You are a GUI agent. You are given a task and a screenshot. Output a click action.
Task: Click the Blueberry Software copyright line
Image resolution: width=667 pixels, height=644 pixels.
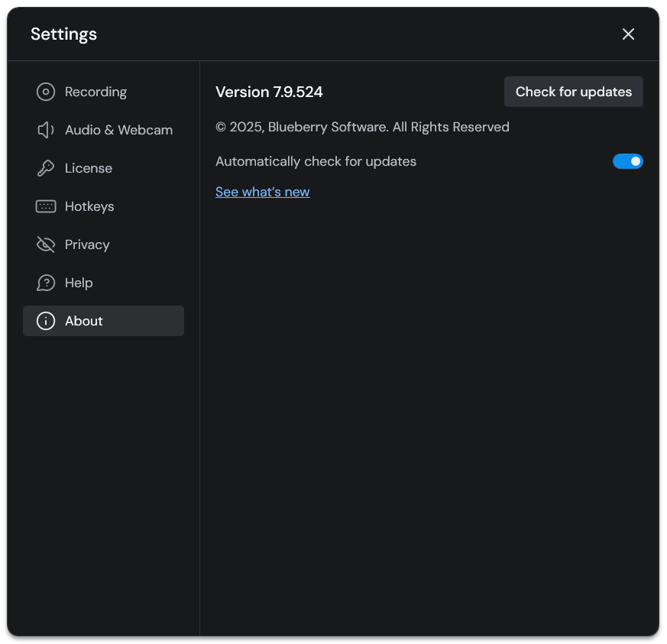362,127
